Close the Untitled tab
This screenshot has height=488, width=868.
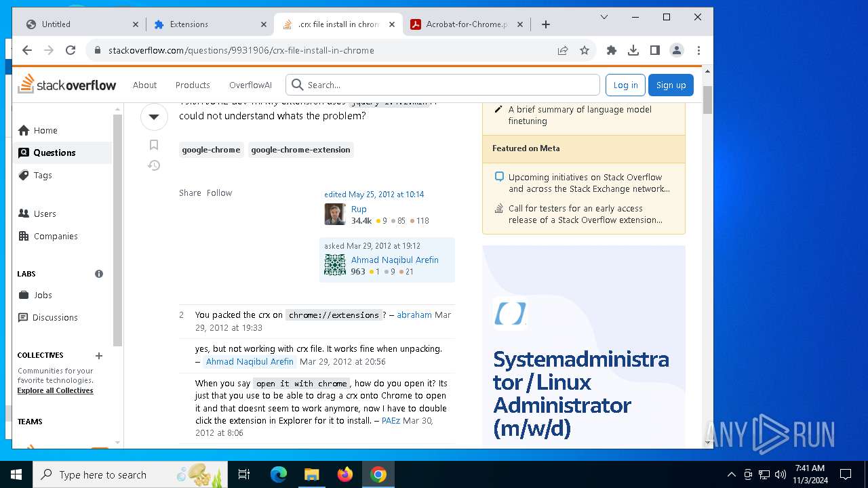135,24
